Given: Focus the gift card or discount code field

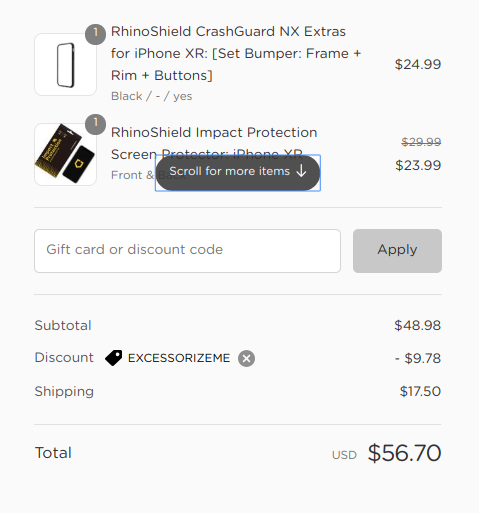Looking at the screenshot, I should click(x=187, y=251).
